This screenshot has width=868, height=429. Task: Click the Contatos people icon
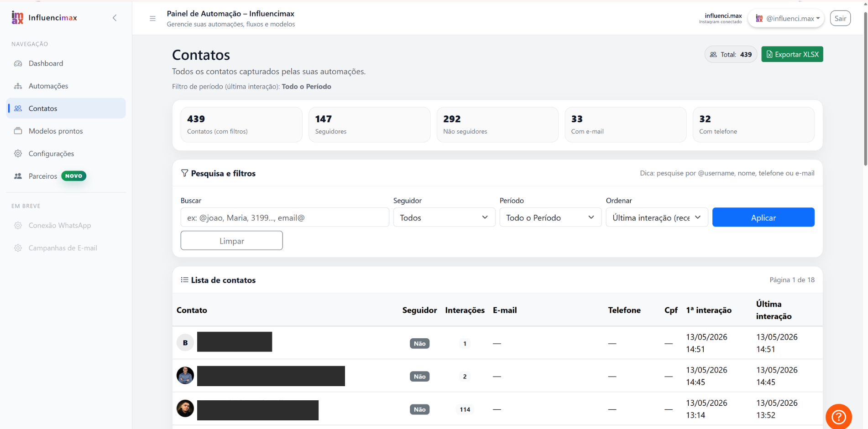point(18,109)
